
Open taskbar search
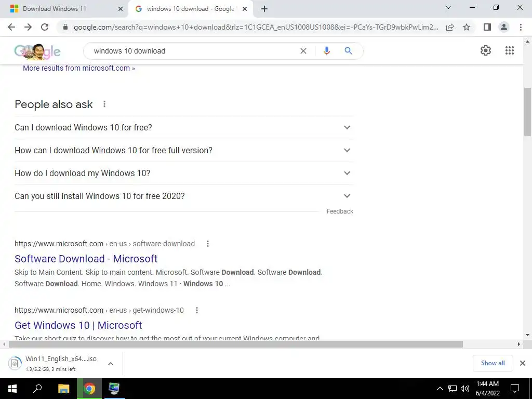(37, 389)
